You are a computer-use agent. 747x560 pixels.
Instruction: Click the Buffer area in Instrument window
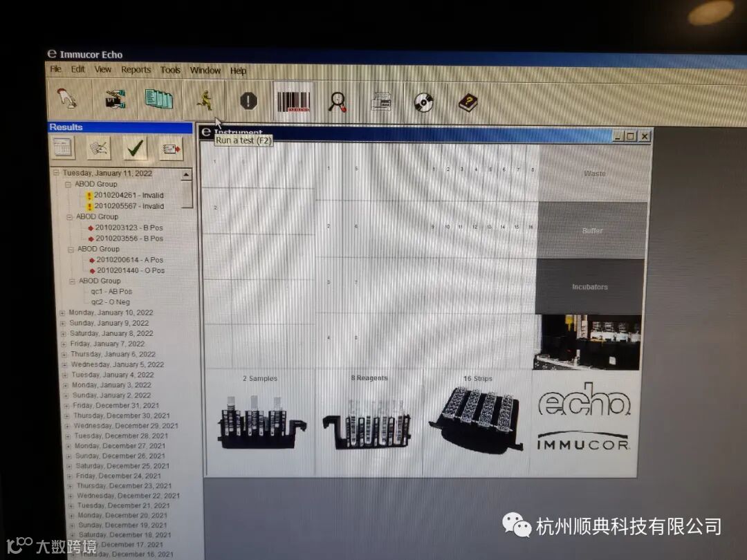click(592, 230)
